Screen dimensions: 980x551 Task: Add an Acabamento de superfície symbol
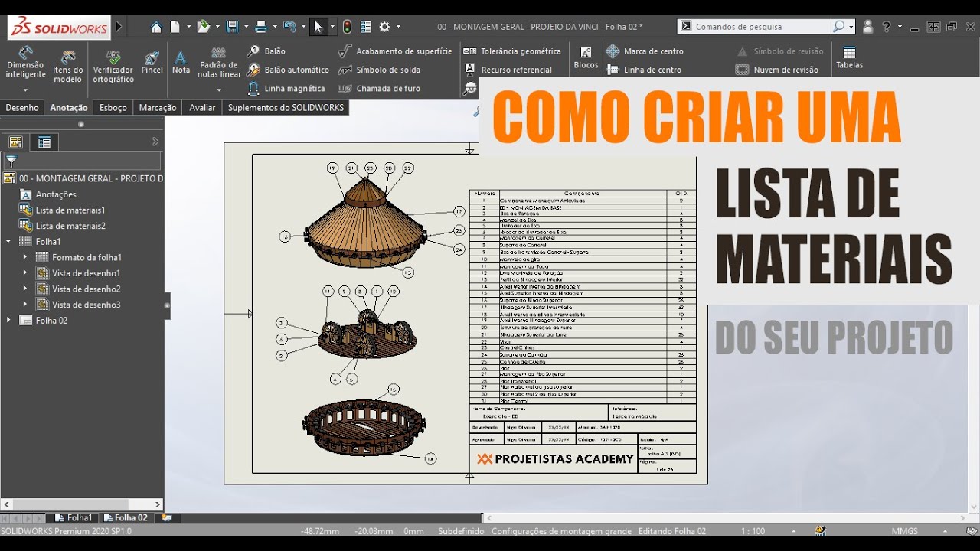(x=395, y=51)
